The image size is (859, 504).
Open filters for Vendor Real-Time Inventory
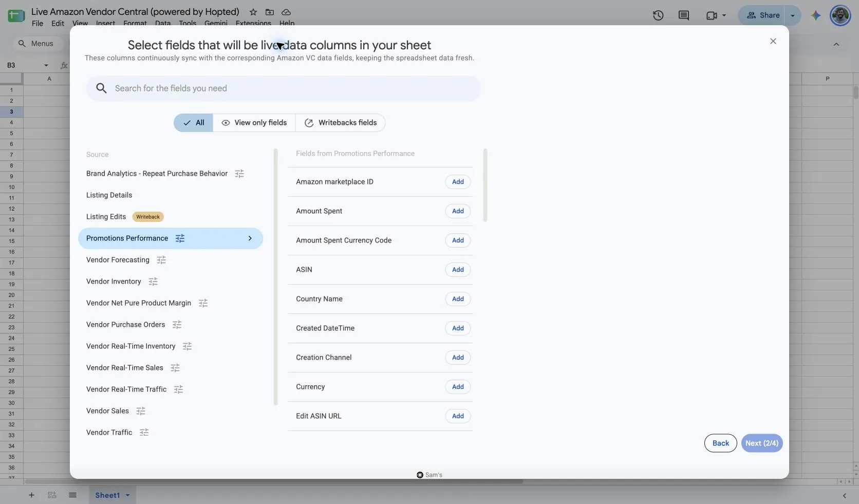coord(188,346)
